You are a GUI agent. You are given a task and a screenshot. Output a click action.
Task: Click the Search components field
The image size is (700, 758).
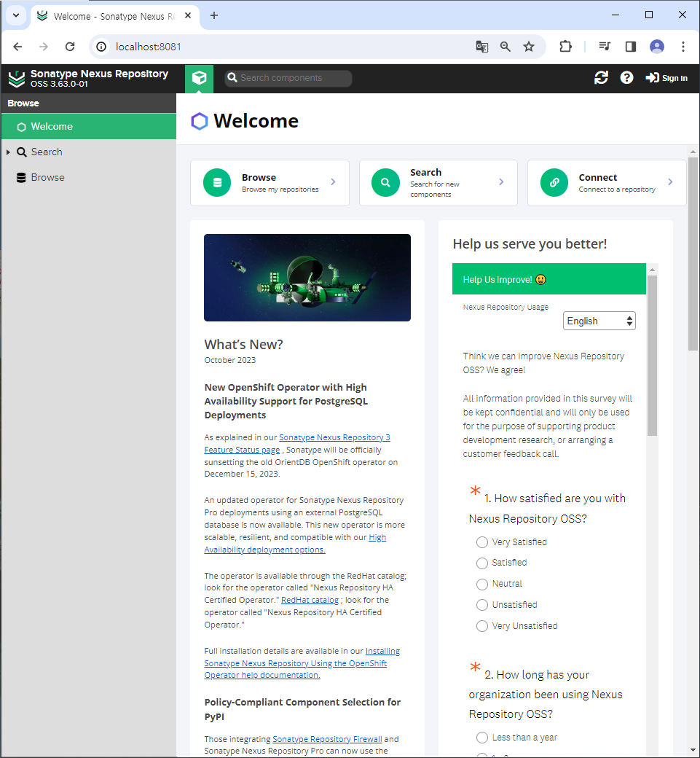[x=288, y=78]
